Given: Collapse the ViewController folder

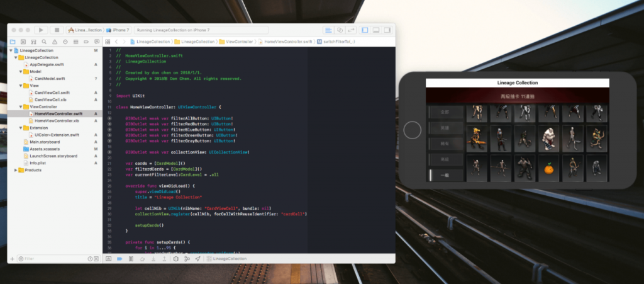Looking at the screenshot, I should tap(21, 106).
